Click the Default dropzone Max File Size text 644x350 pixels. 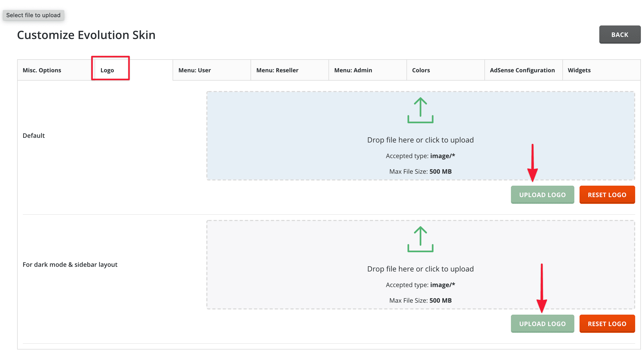[x=420, y=172]
